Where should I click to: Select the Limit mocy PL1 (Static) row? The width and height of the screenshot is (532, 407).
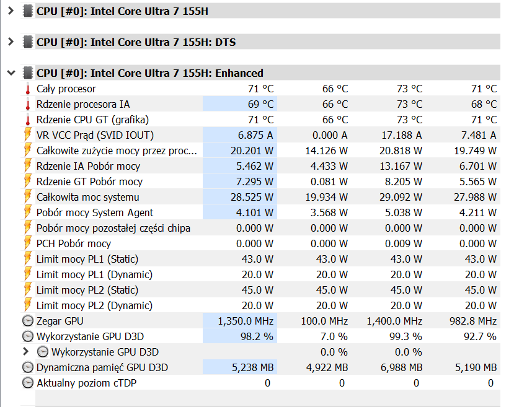87,259
